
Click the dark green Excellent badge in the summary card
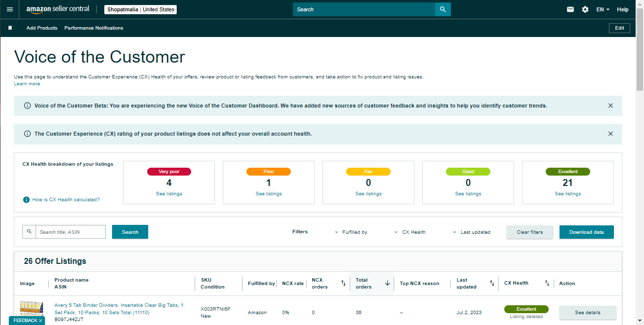tap(568, 172)
